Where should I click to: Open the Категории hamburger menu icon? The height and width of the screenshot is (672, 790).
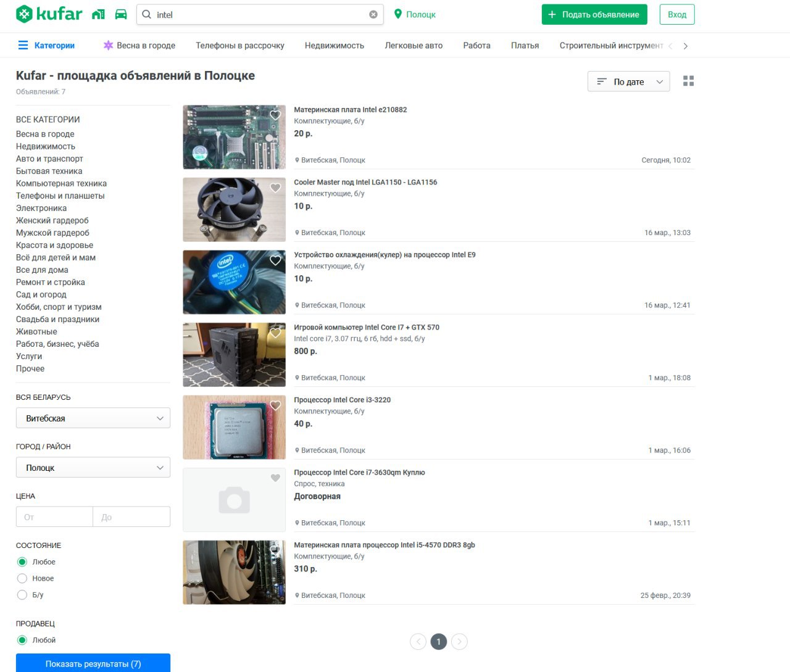[23, 45]
